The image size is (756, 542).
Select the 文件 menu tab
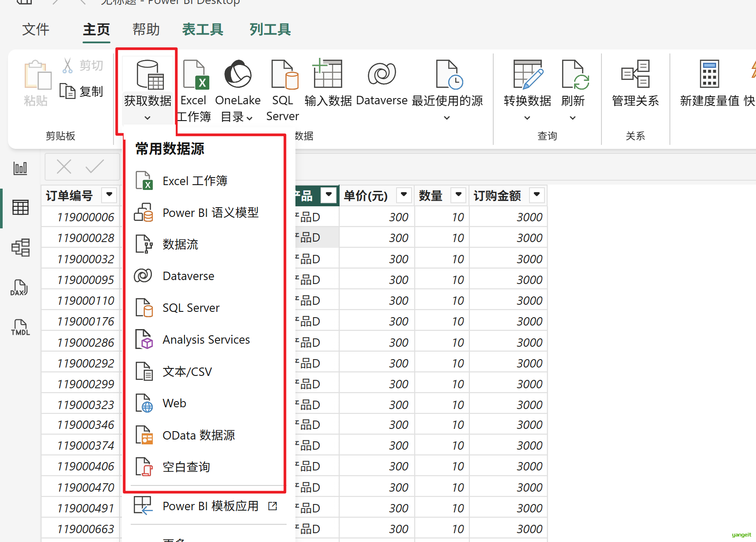tap(36, 30)
